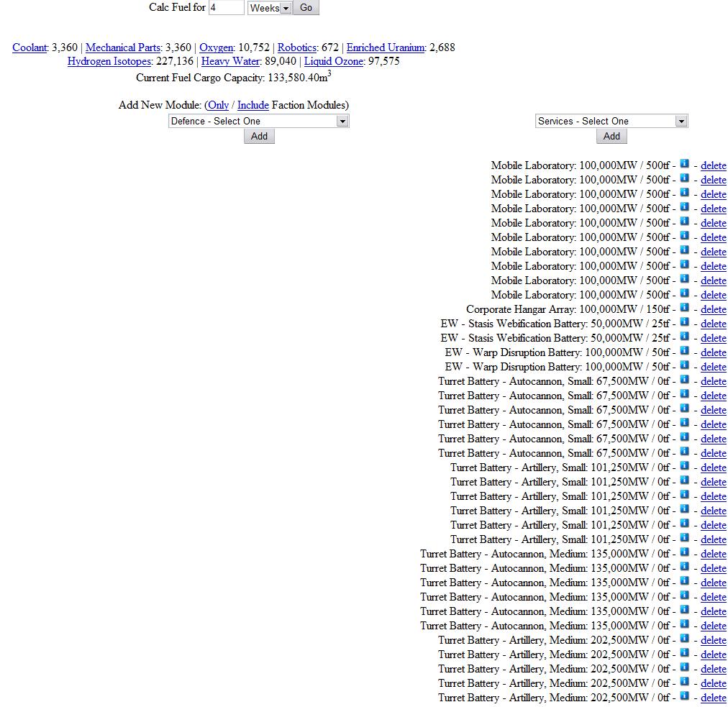Choose Only faction modules link
This screenshot has width=728, height=707.
pos(218,105)
